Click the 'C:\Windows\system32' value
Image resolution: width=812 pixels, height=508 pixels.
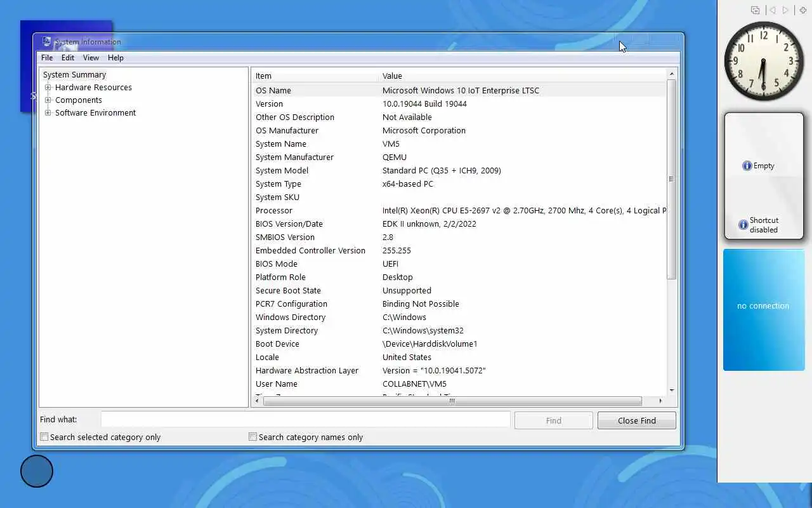pos(423,331)
